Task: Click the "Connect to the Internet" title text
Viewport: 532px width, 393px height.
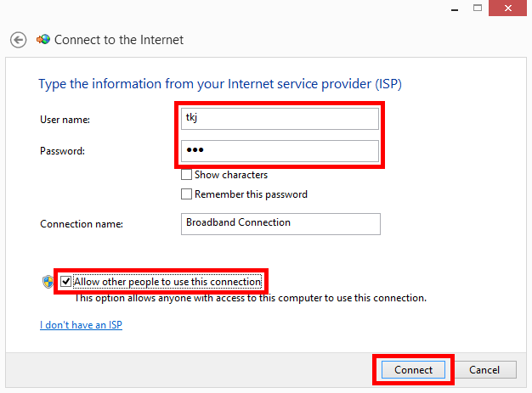Action: (119, 40)
